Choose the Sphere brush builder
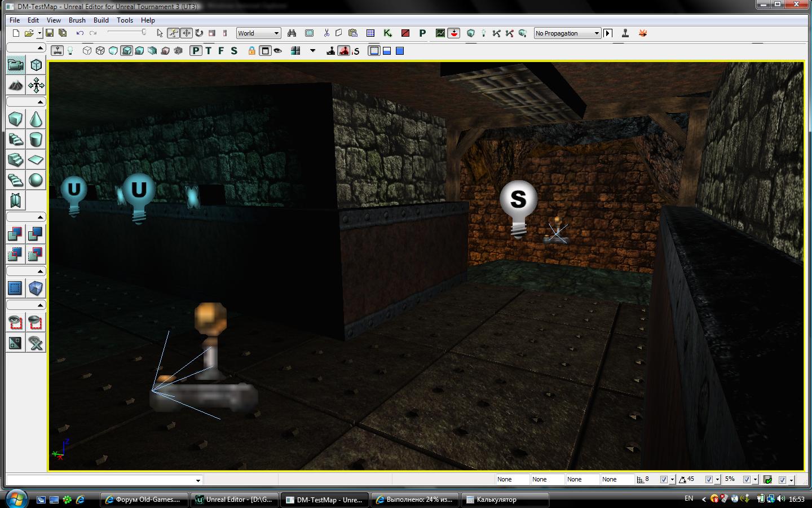This screenshot has width=812, height=508. pyautogui.click(x=36, y=180)
